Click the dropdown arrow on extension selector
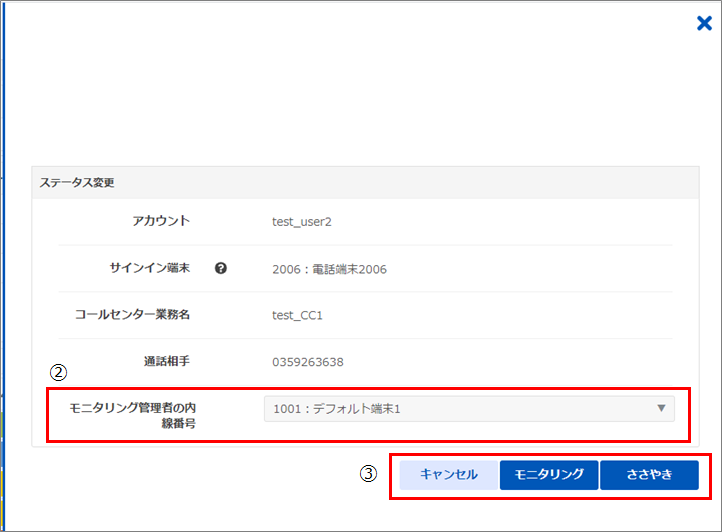The image size is (722, 532). point(661,408)
